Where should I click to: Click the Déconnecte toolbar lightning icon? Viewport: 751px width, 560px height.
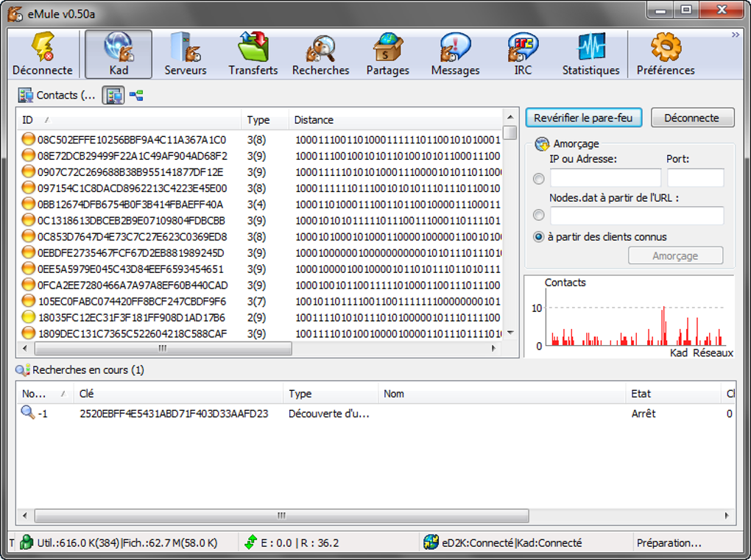pos(43,47)
